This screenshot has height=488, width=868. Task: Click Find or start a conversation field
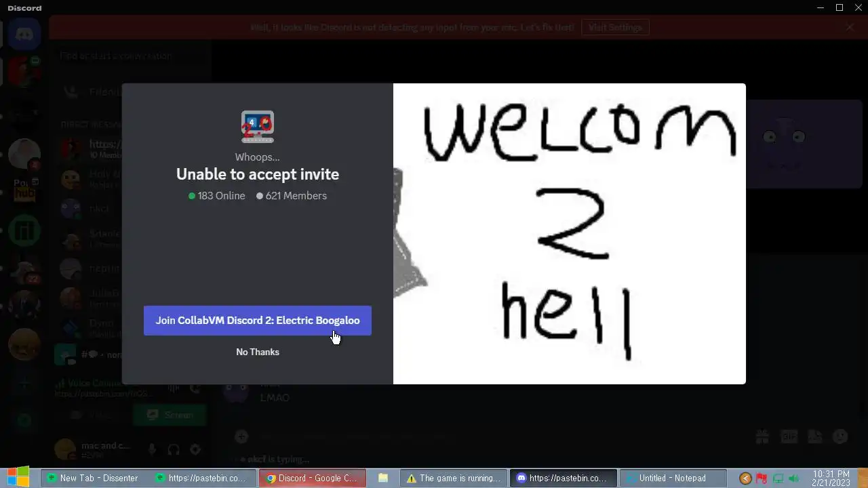click(x=130, y=56)
